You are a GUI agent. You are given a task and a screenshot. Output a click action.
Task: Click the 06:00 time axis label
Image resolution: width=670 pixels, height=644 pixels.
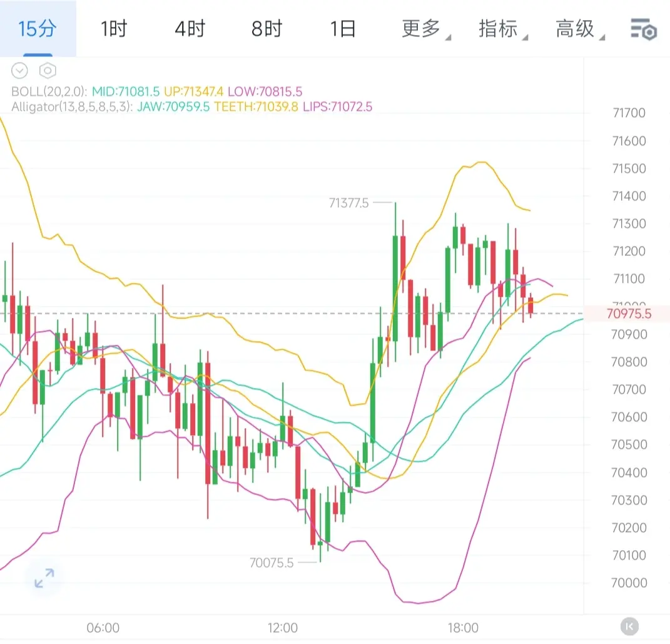click(x=103, y=628)
